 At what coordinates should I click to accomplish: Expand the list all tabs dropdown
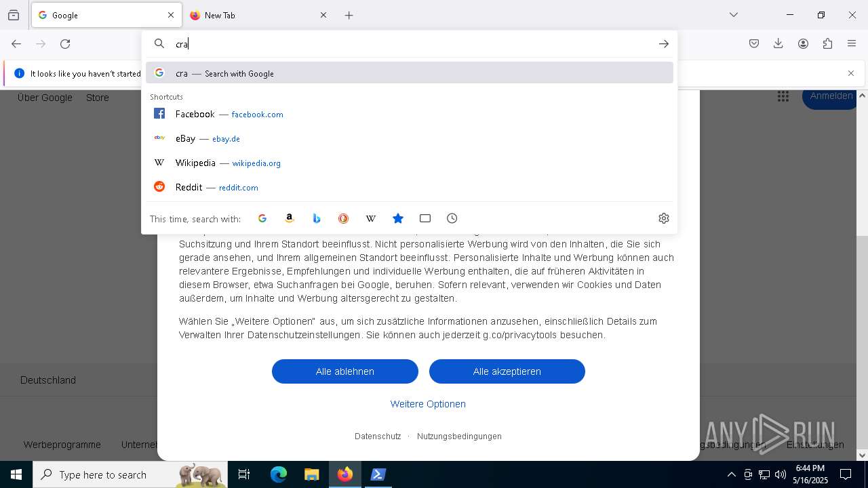(734, 15)
